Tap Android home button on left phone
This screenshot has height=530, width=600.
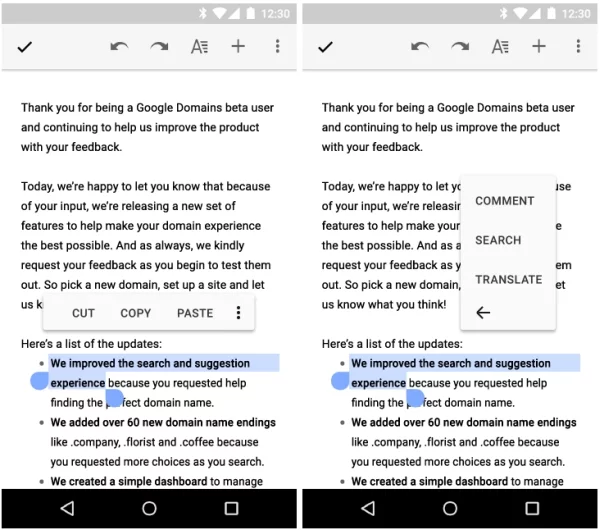coord(149,509)
